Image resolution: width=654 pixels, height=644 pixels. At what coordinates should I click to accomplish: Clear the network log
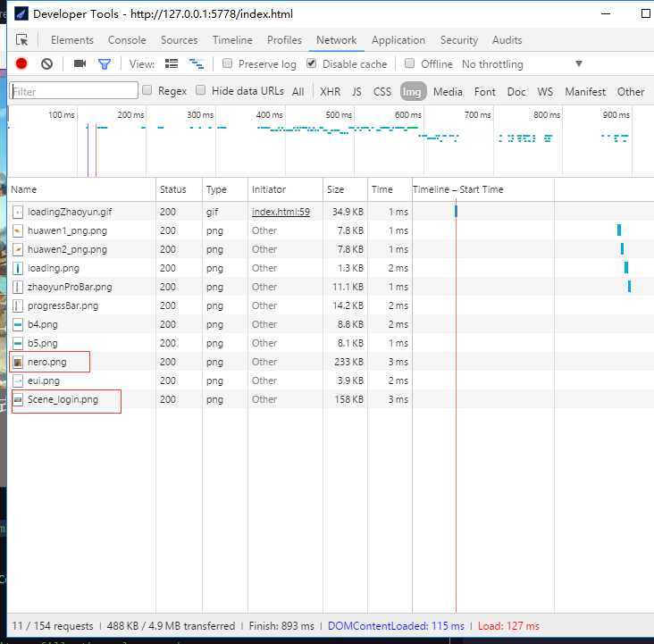(x=46, y=63)
